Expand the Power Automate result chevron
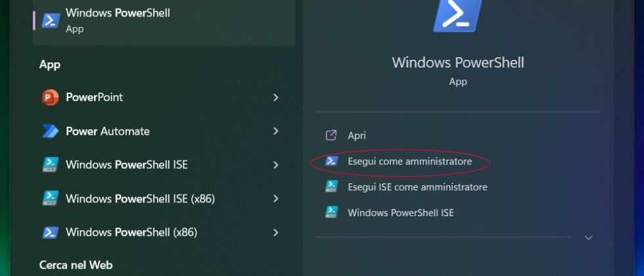Screen dimensions: 644x276 coord(276,131)
